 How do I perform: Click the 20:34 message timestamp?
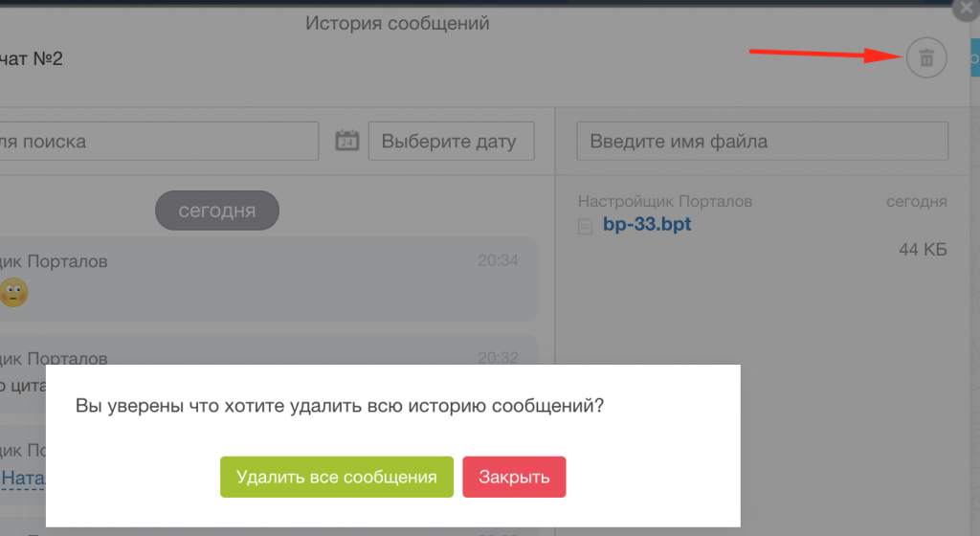[x=498, y=260]
